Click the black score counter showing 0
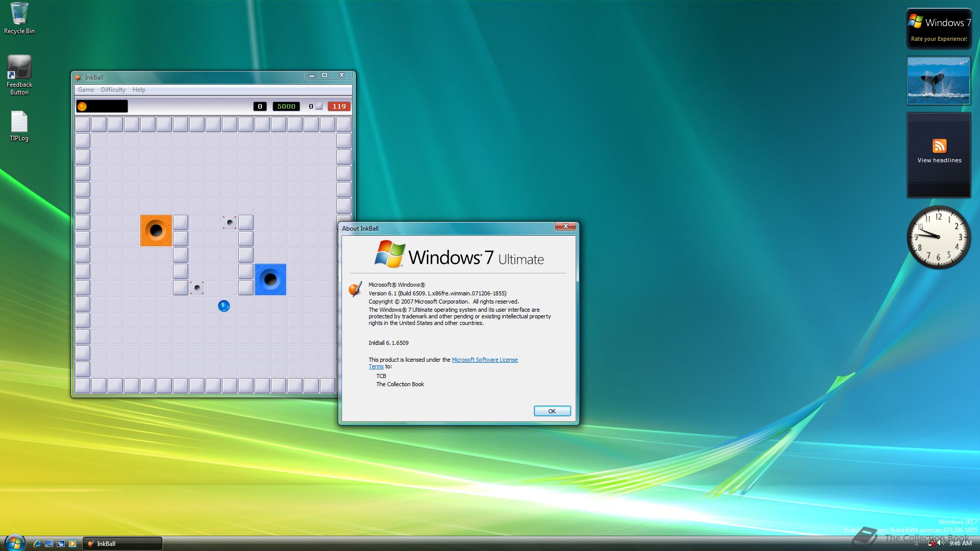 click(260, 106)
